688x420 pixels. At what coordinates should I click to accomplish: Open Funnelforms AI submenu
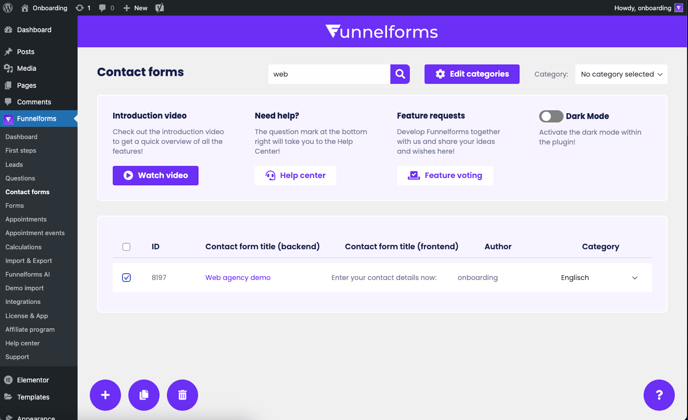tap(27, 274)
